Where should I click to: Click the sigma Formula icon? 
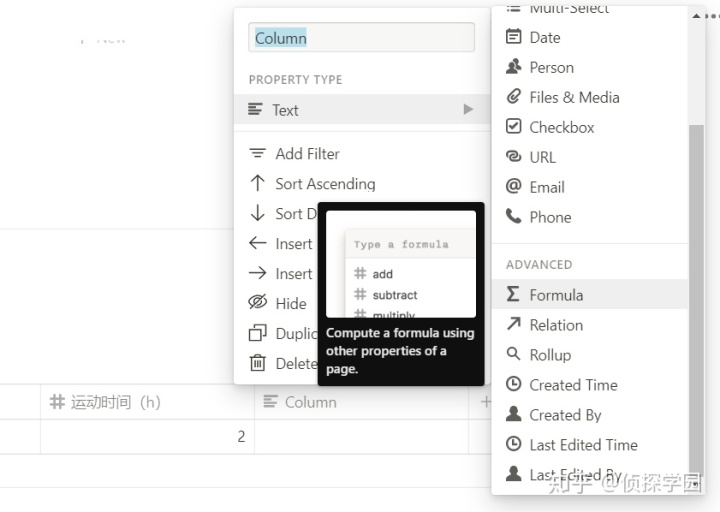click(x=513, y=293)
